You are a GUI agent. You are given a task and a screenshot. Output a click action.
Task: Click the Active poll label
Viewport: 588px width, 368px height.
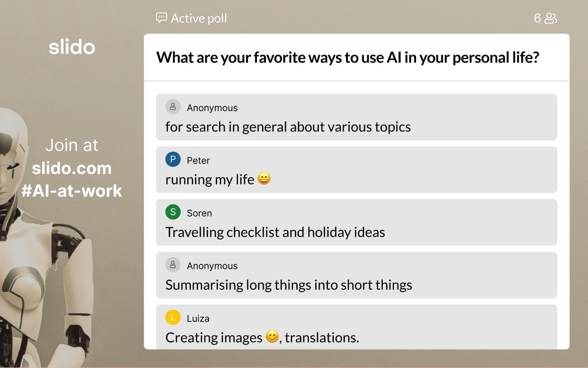coord(199,19)
